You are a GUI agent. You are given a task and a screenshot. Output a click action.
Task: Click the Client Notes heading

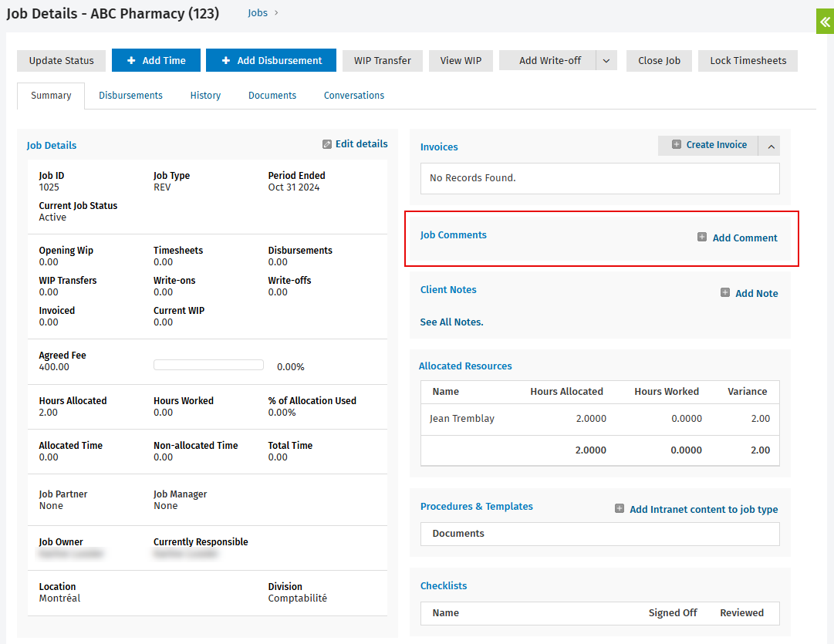coord(448,290)
